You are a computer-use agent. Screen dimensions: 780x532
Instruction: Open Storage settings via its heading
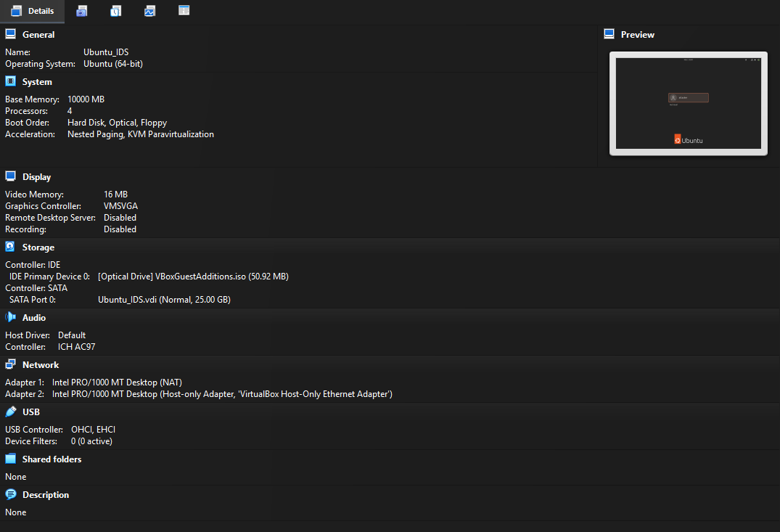[38, 247]
